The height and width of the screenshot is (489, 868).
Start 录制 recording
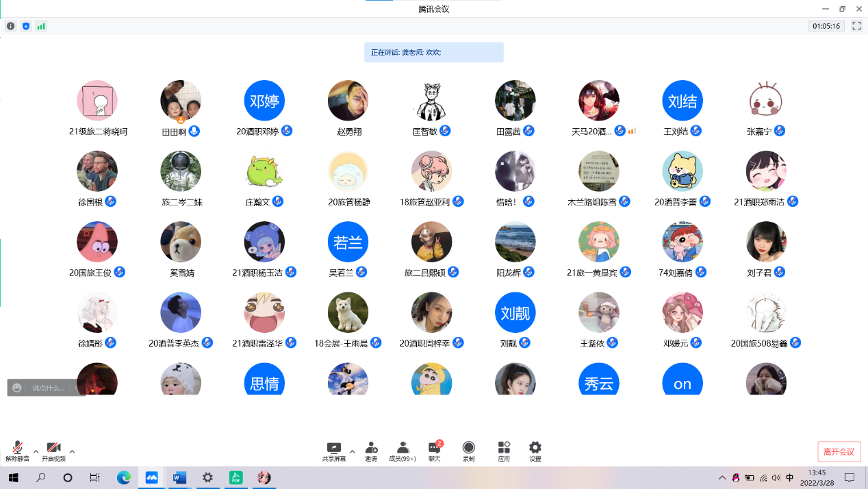[468, 451]
